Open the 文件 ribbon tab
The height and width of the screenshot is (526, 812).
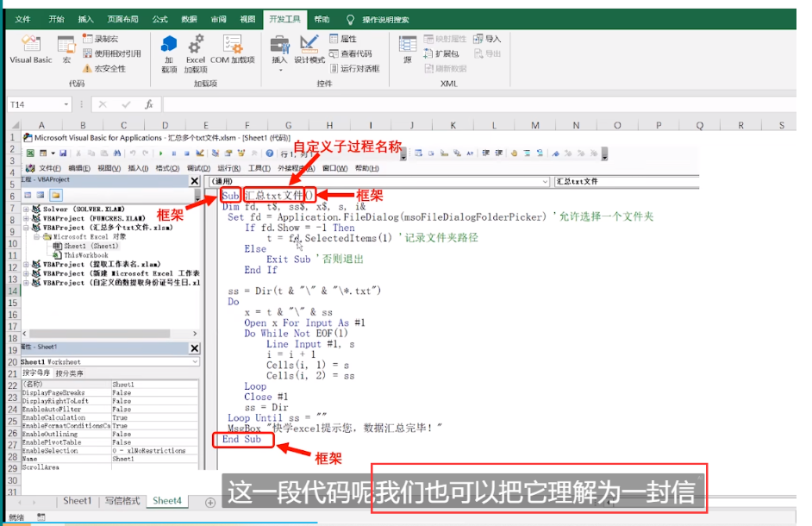pos(22,20)
